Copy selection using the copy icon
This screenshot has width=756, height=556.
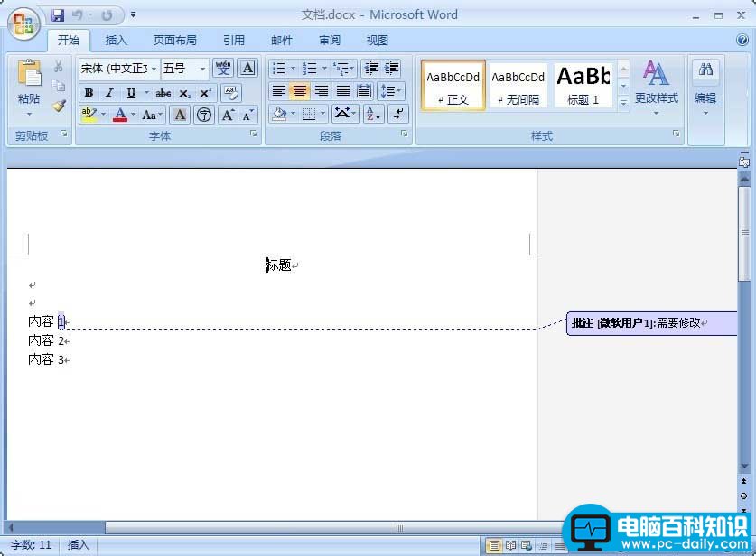point(59,86)
